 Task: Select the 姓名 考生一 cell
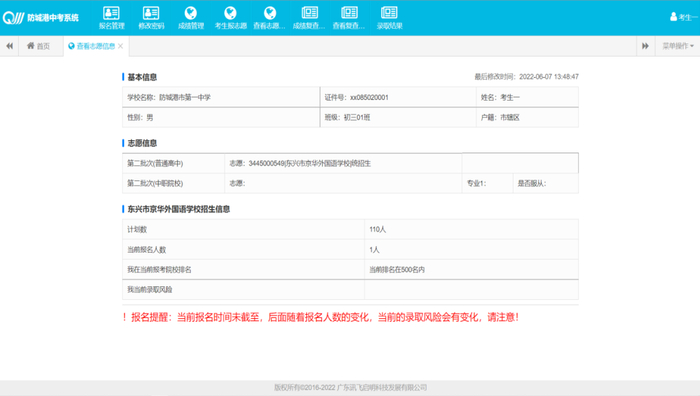tap(527, 97)
